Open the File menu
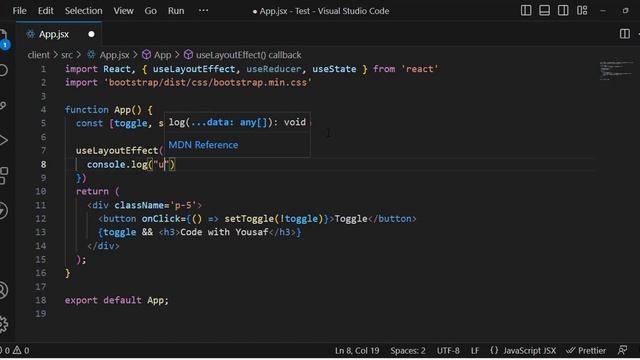Screen dimensions: 640x360 coord(19,11)
